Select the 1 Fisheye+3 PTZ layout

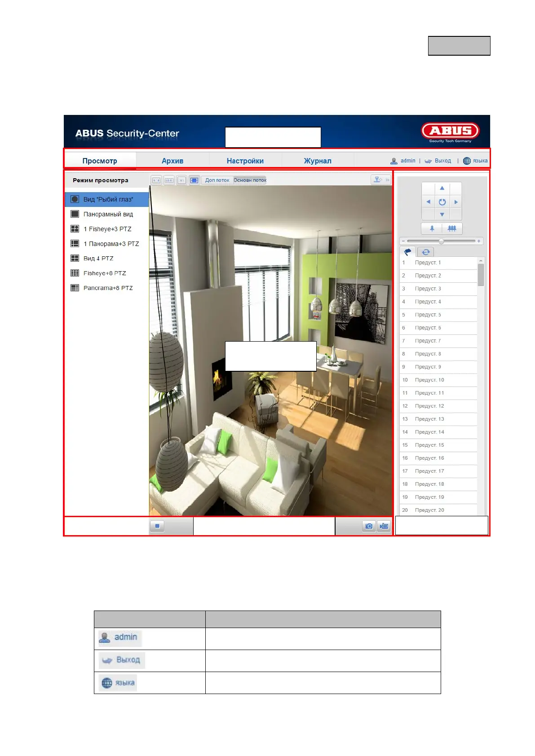(x=107, y=229)
